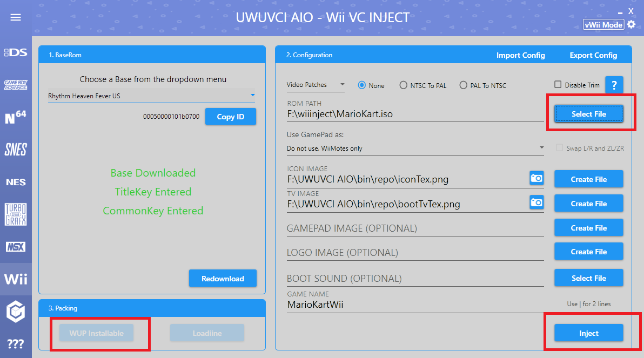Click the Redownload button

[x=223, y=278]
